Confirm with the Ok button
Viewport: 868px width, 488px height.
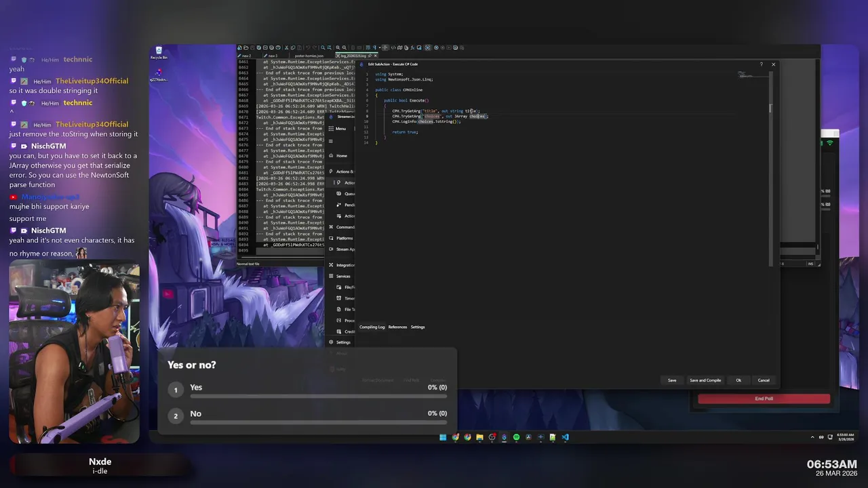point(738,380)
